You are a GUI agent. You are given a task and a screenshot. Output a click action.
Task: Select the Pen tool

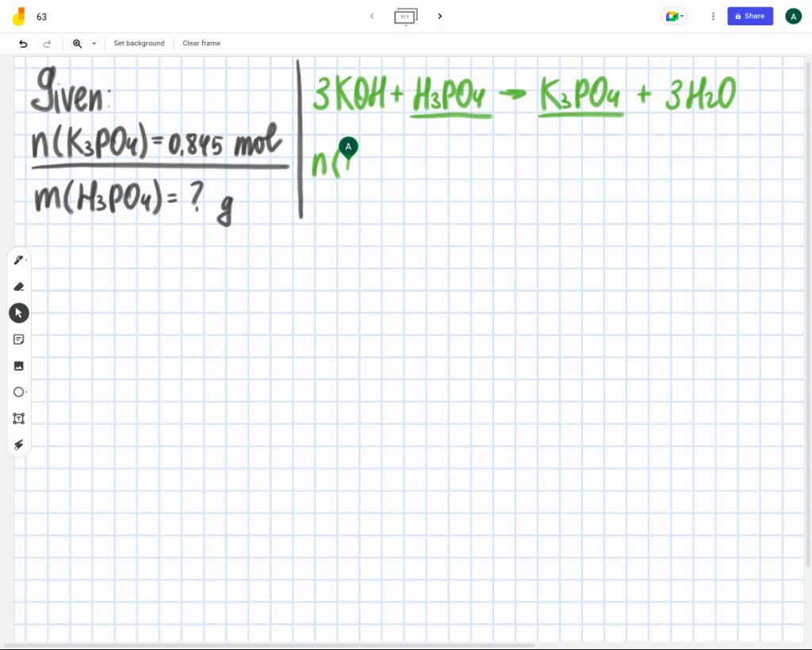click(19, 259)
